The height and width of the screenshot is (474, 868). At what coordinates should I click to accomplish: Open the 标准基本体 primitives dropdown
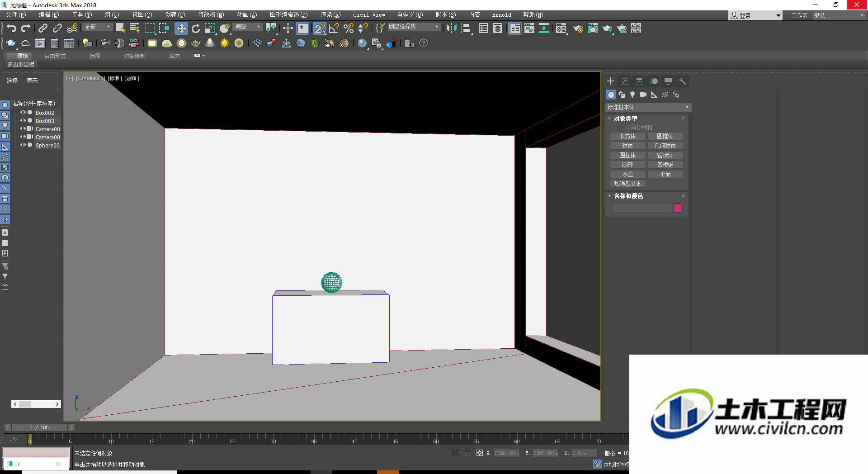click(x=648, y=107)
